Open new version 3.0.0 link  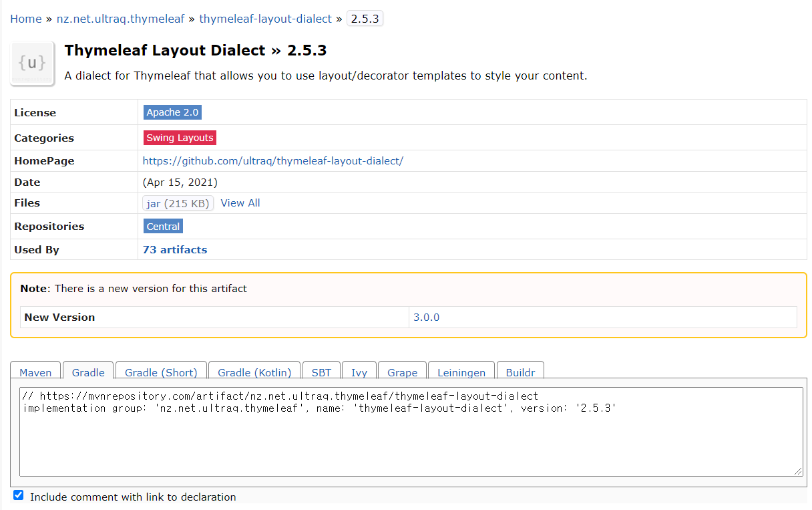[x=427, y=317]
